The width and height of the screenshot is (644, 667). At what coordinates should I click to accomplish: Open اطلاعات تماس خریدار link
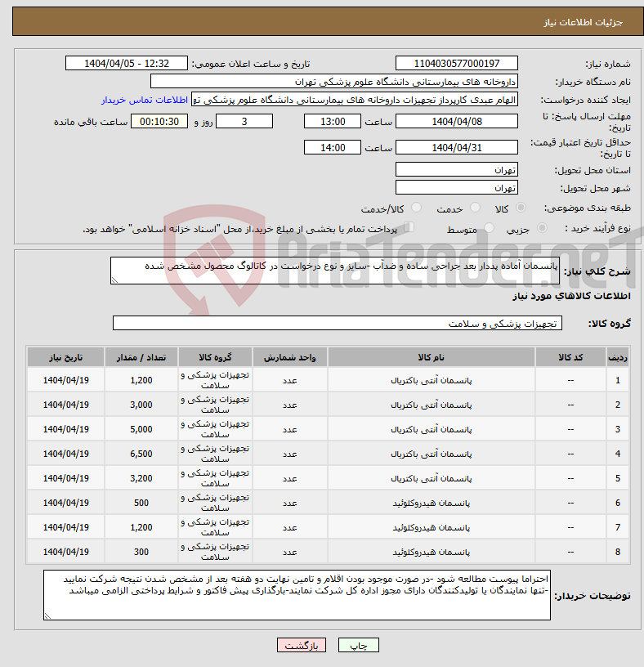click(x=145, y=100)
